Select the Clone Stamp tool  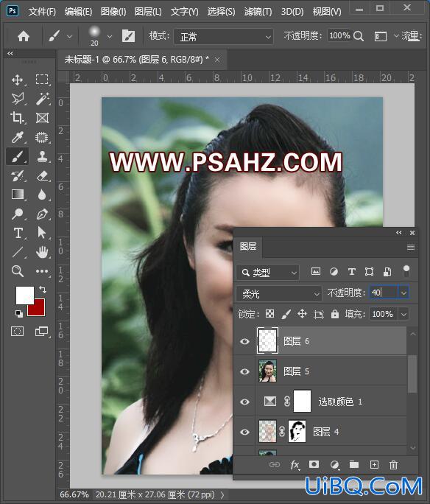click(x=42, y=156)
